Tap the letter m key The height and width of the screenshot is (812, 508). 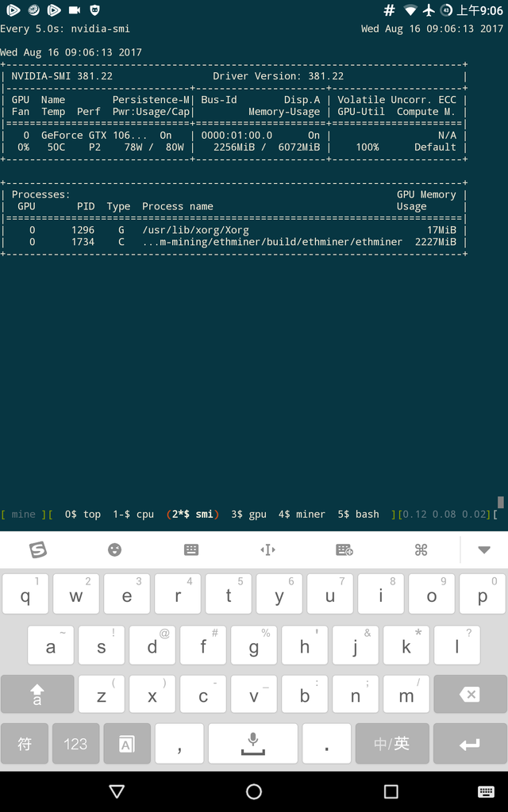[x=406, y=695]
